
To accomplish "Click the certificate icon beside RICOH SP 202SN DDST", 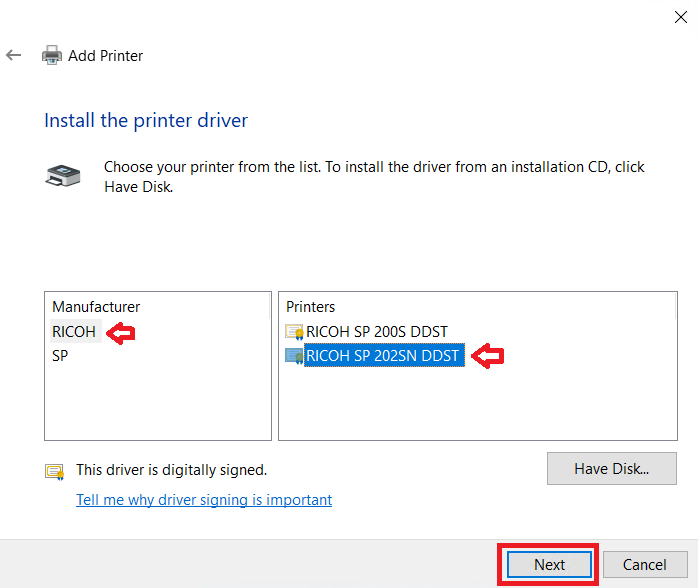I will (294, 356).
